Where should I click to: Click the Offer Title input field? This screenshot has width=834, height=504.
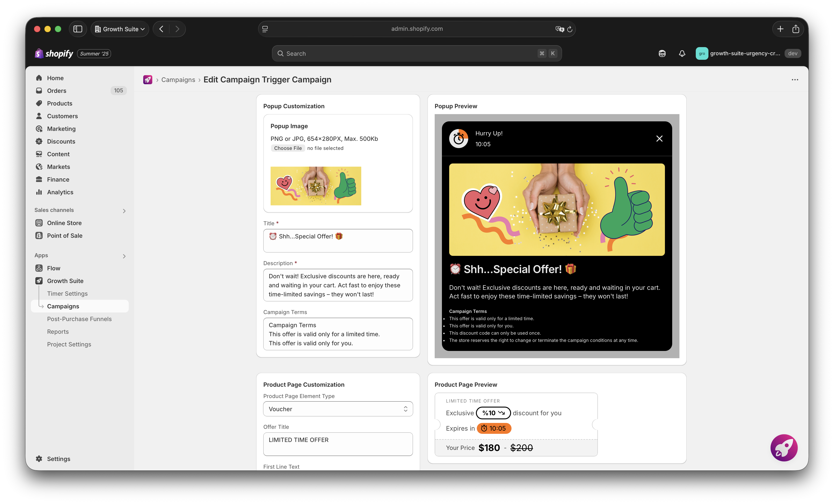coord(338,444)
